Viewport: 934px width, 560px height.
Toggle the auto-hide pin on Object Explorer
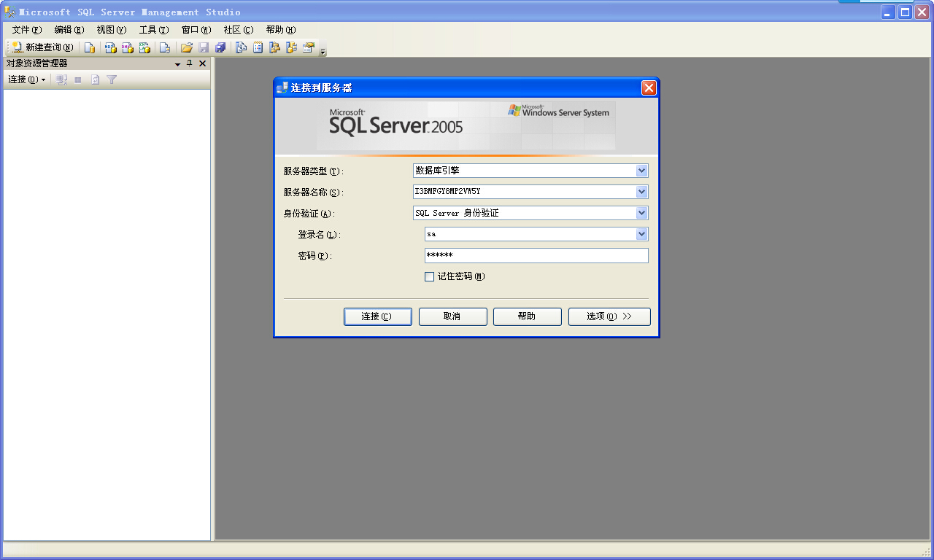tap(190, 63)
